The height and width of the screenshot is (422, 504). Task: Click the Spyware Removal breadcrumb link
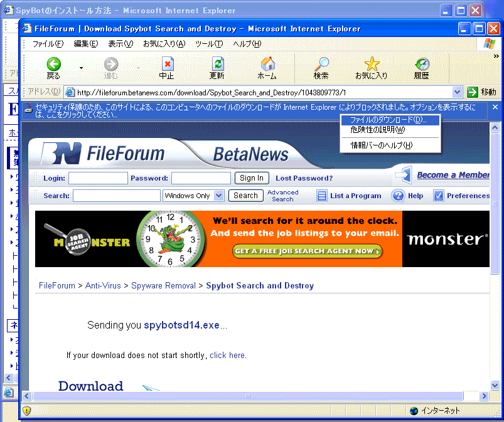(163, 285)
